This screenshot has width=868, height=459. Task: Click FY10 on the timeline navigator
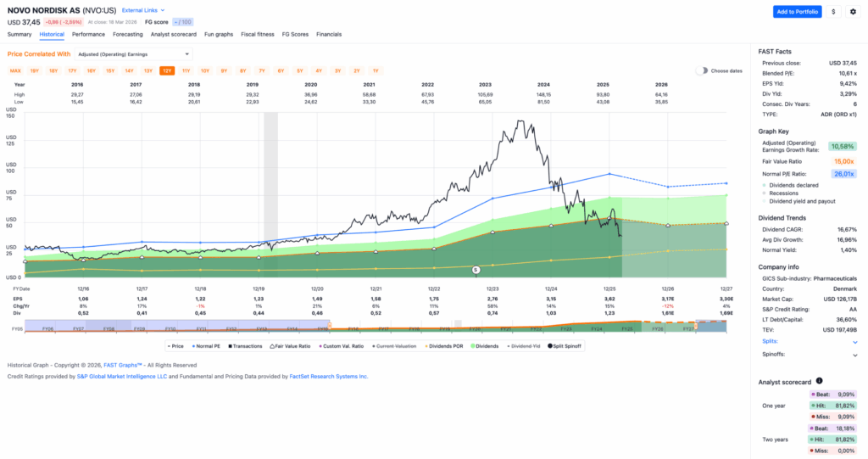point(170,328)
